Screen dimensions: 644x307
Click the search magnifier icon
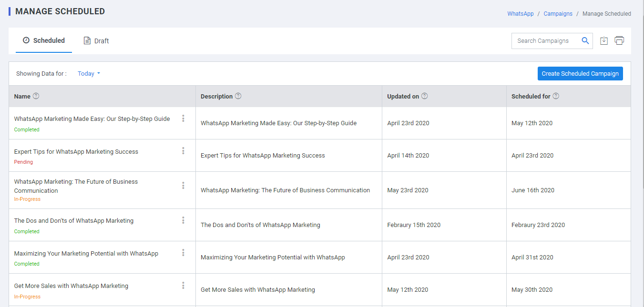coord(585,41)
